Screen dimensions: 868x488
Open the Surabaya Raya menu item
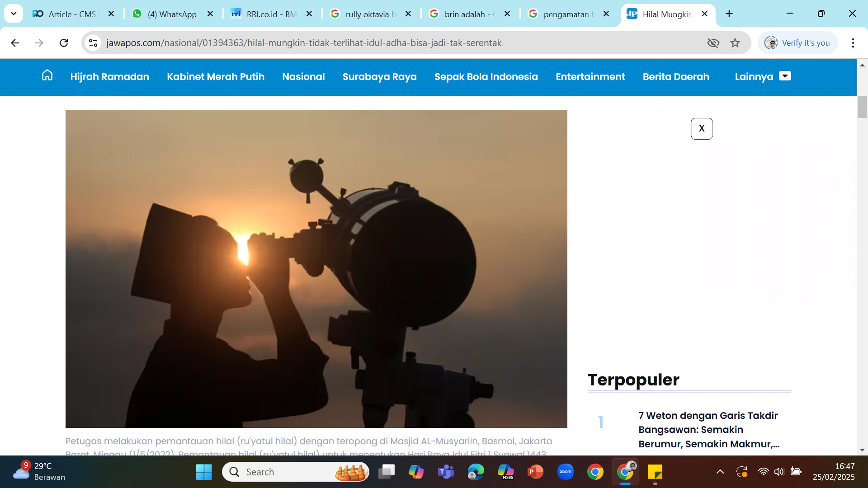click(379, 76)
